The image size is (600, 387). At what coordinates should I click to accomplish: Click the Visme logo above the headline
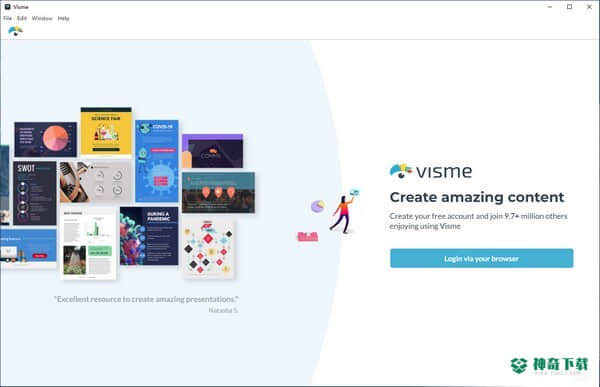coord(431,171)
